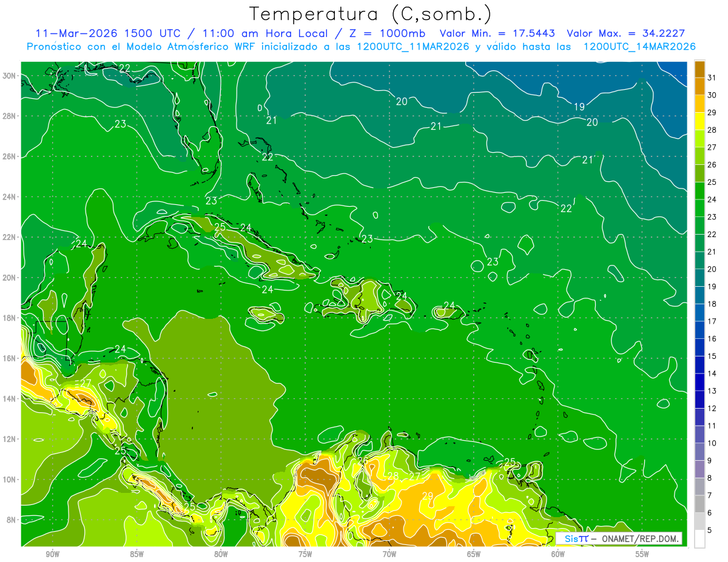Image resolution: width=728 pixels, height=562 pixels.
Task: Click the '70W' longitude axis label
Action: click(x=389, y=554)
